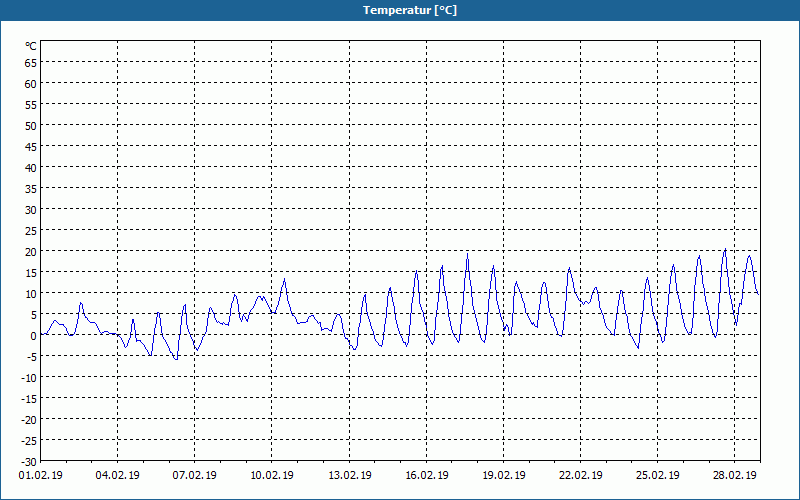Click the 5 value on temperature axis

click(34, 315)
